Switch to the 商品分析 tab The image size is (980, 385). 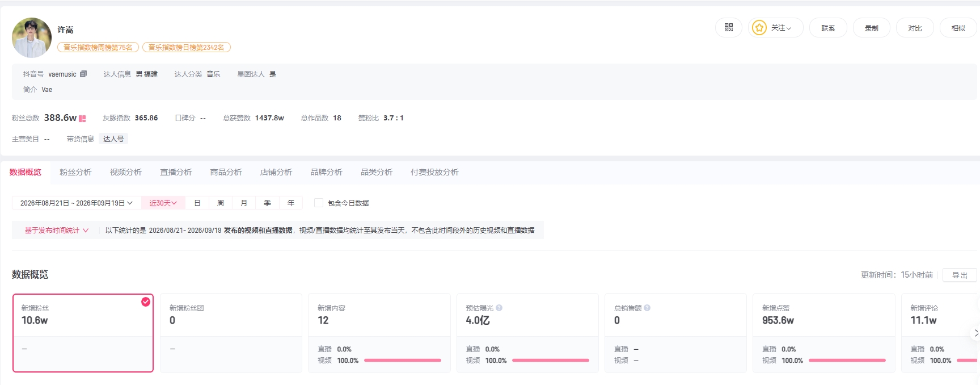(226, 172)
